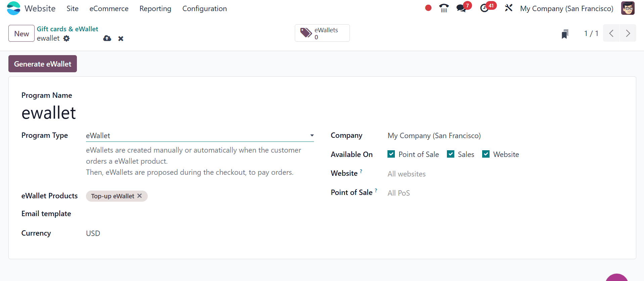Image resolution: width=644 pixels, height=281 pixels.
Task: Show help tooltip for Point of Sale field
Action: tap(376, 190)
